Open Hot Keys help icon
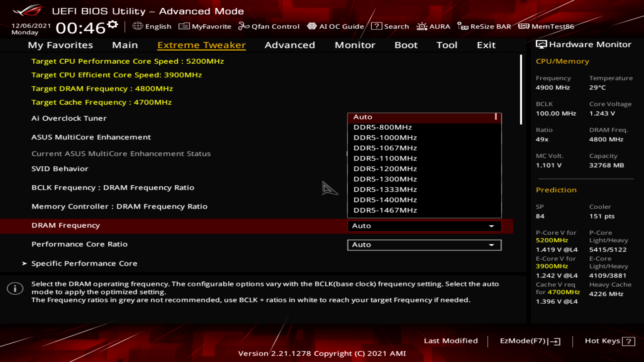 point(628,341)
